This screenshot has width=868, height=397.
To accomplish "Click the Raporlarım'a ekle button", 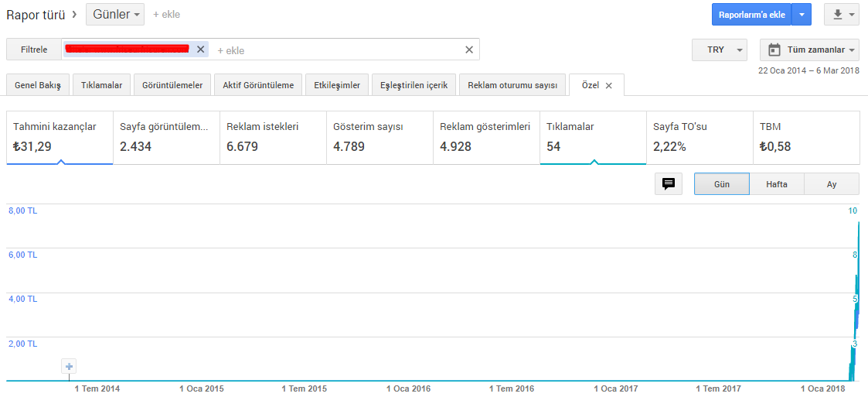I will [752, 15].
